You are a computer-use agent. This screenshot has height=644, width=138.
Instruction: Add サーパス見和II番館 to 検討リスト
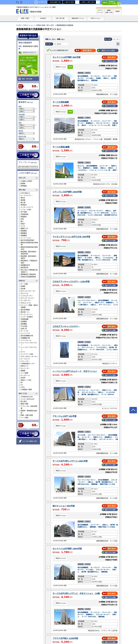[110, 151]
